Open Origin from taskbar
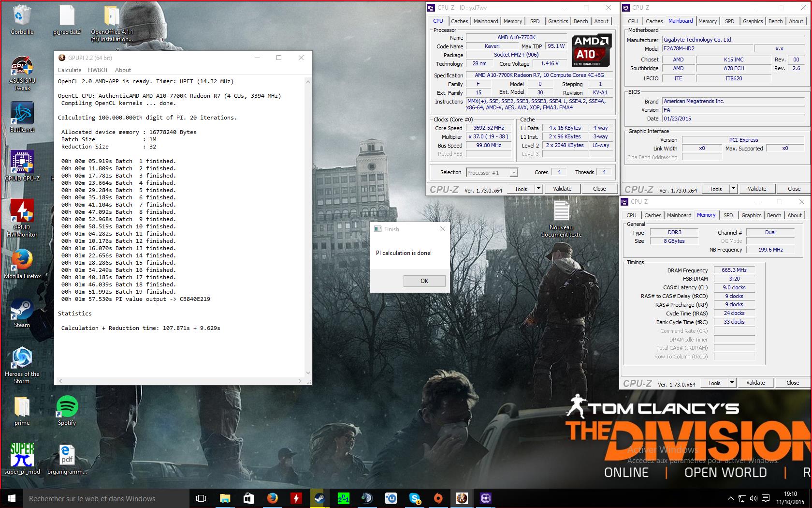The height and width of the screenshot is (508, 812). click(438, 498)
